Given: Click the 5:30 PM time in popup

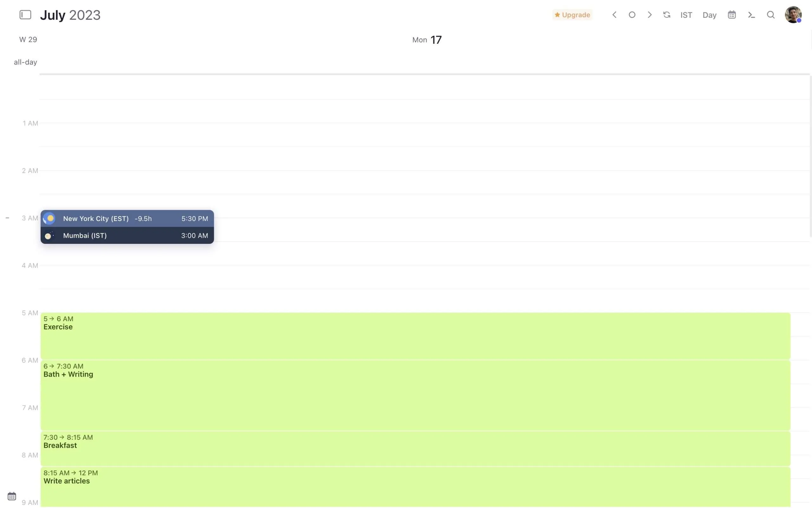Looking at the screenshot, I should 195,218.
